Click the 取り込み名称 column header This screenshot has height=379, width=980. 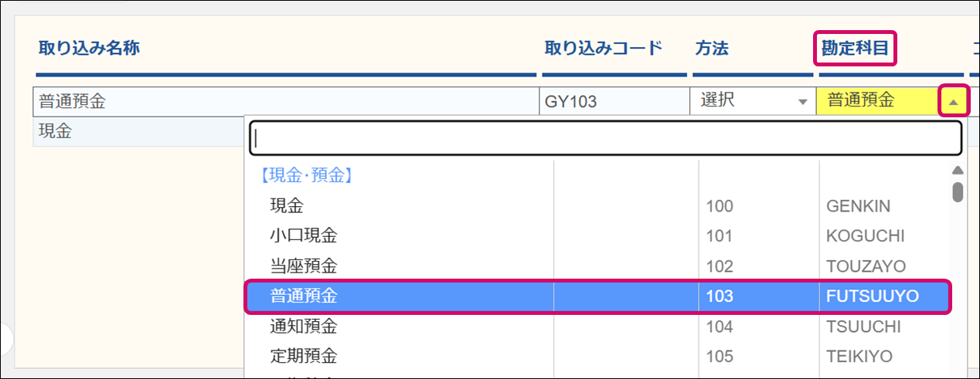pos(89,49)
